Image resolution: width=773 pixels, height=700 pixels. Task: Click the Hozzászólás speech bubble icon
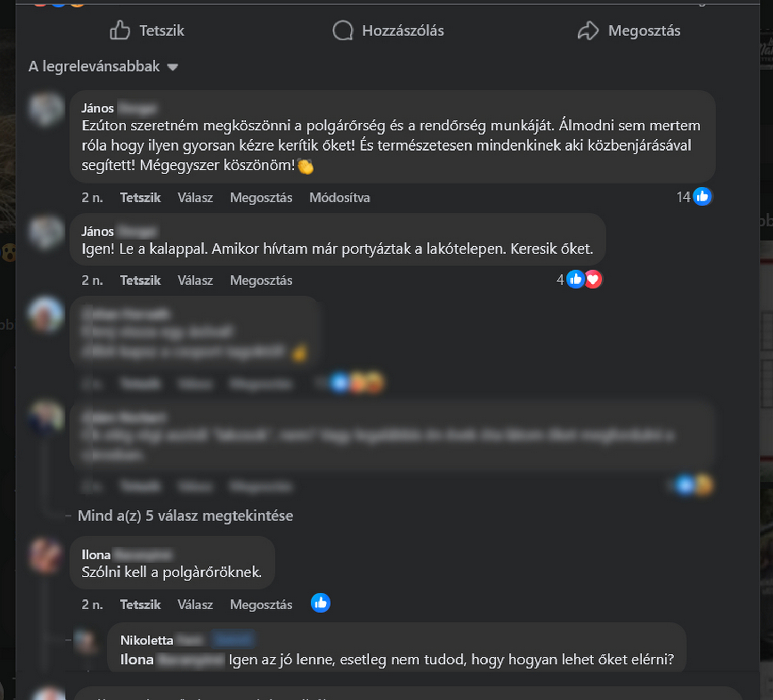click(343, 30)
